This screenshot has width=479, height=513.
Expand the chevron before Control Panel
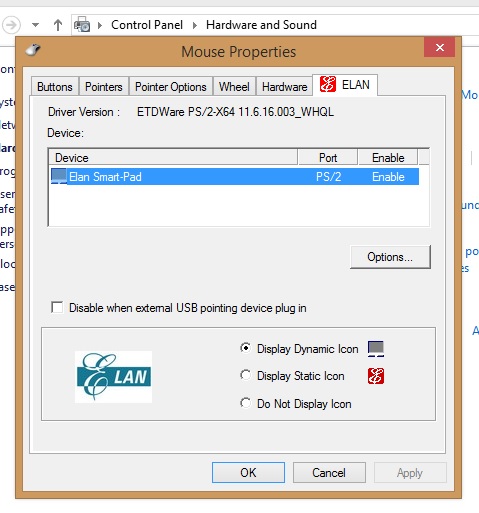[99, 25]
